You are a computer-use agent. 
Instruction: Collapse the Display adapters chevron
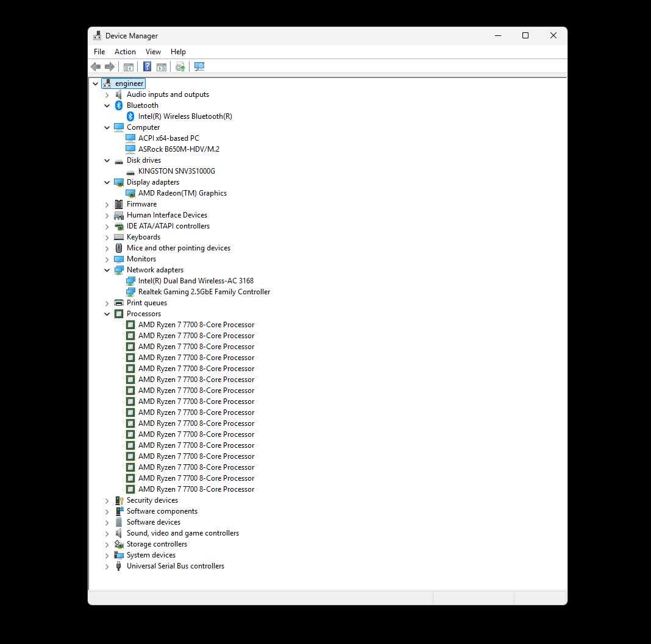tap(107, 183)
